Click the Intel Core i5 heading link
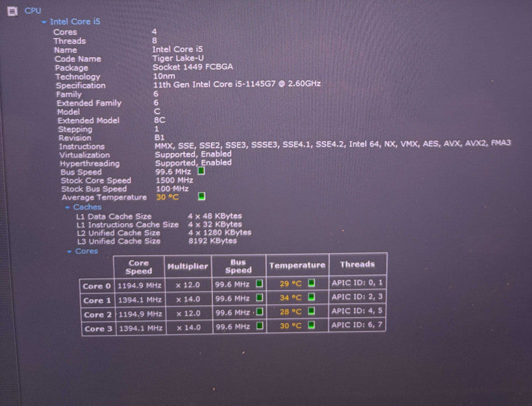 click(75, 22)
